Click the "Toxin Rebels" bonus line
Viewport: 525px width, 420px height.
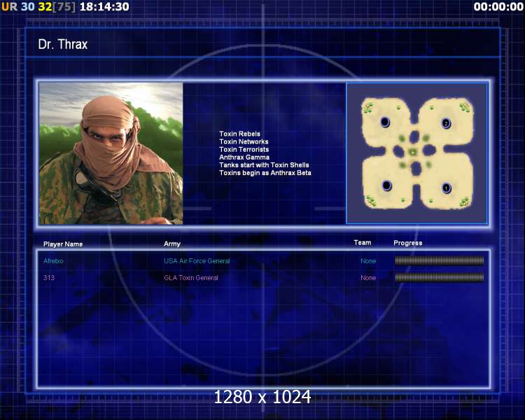[x=239, y=134]
